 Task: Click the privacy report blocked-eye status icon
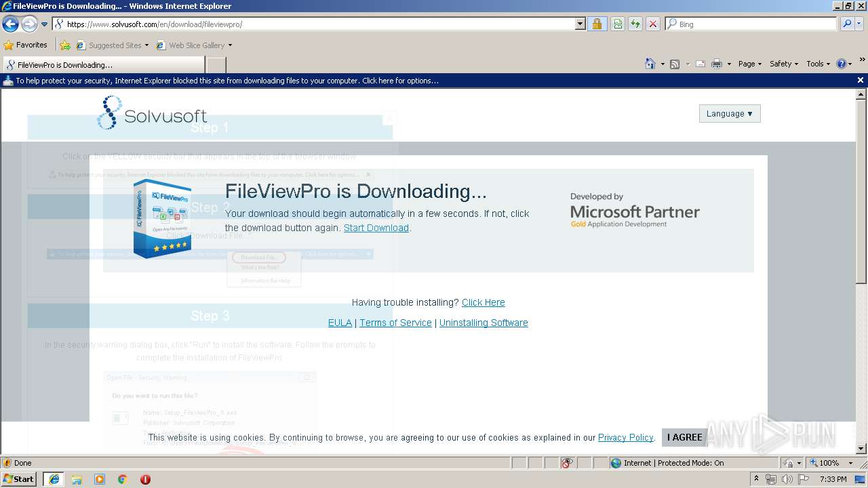pos(568,463)
